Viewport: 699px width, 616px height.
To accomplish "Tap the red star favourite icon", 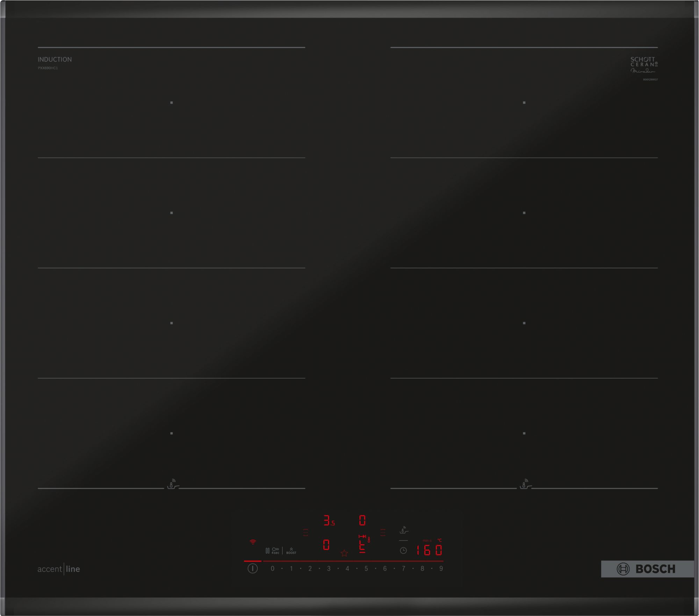I will 344,553.
